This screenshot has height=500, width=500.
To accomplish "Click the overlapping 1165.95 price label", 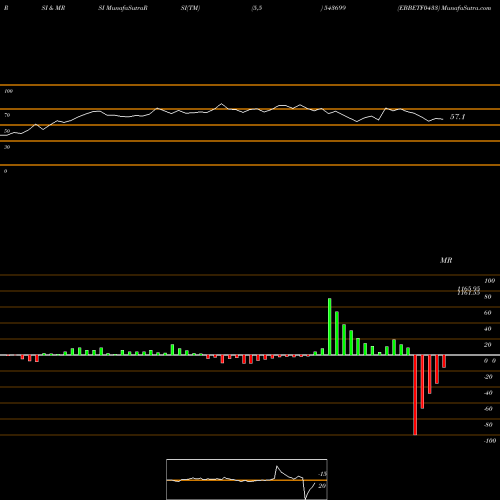I will click(x=468, y=289).
